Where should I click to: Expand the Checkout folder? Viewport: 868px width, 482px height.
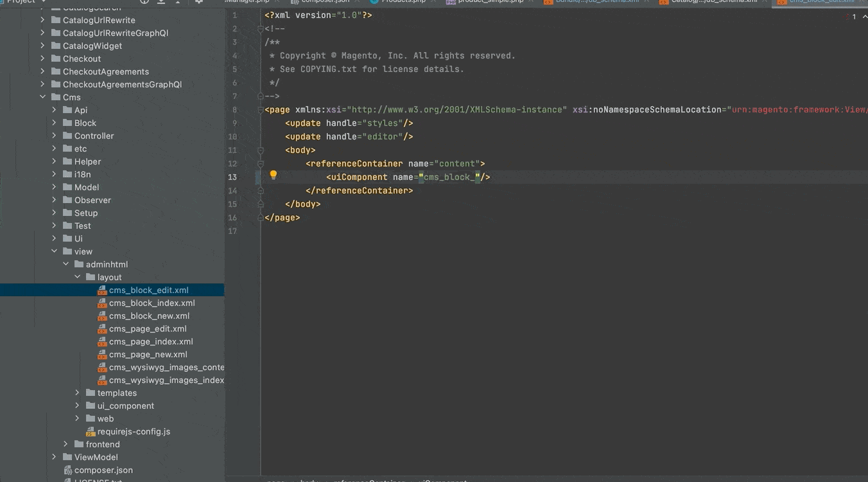click(x=43, y=59)
